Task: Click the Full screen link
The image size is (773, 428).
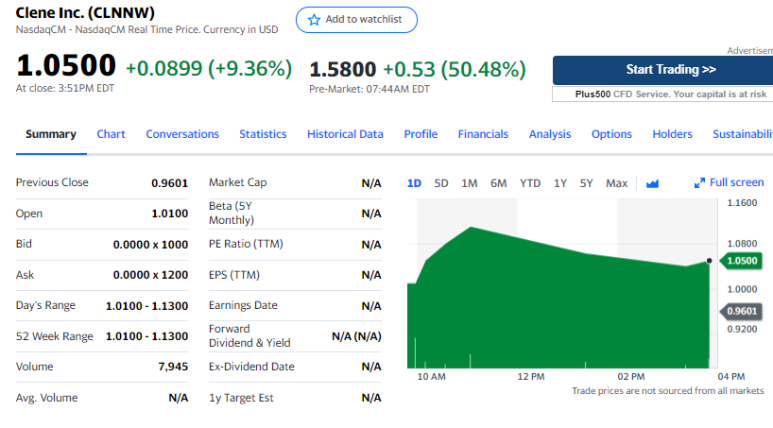Action: 737,182
